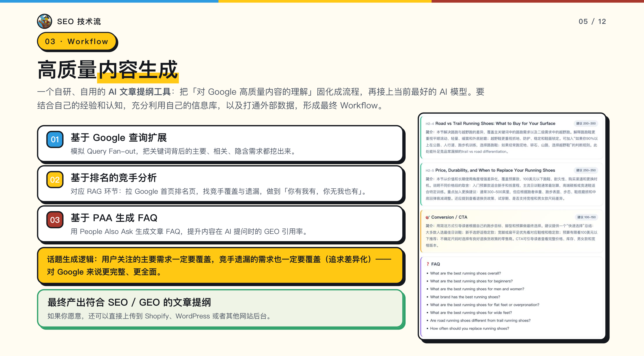Click the Conversion / CTA 简介 paragraph
644x356 pixels.
(511, 236)
